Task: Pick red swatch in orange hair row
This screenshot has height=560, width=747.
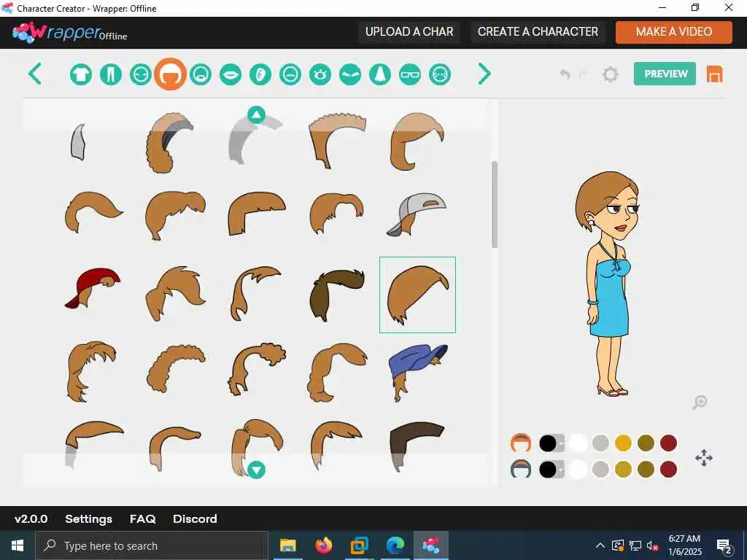Action: tap(668, 443)
